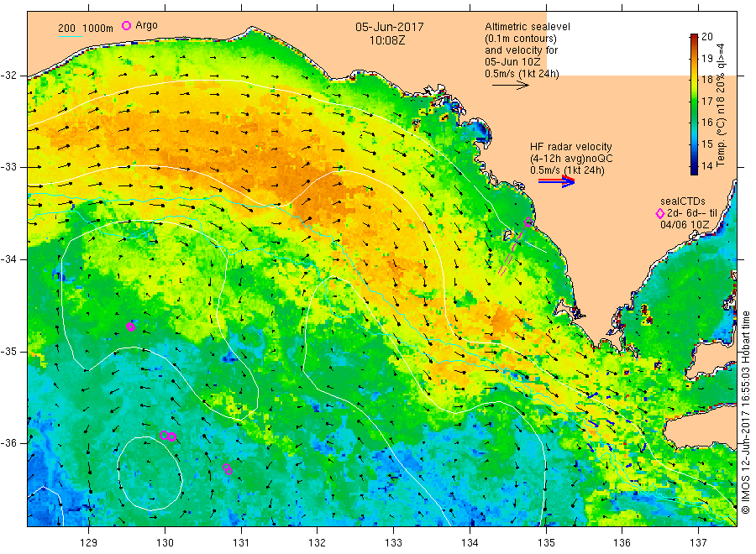
Task: Click the right Argo marker just east of 130E
Action: click(171, 437)
